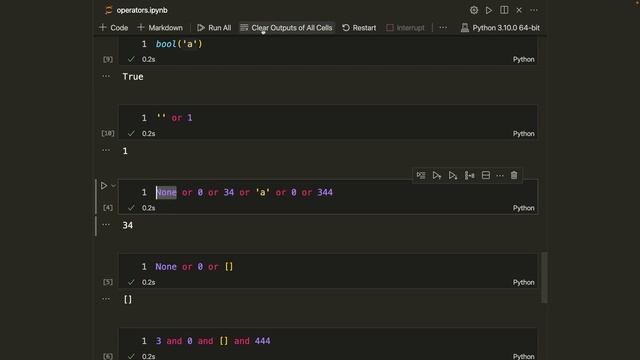Open output options ellipsis beside output []
Viewport: 640px width, 360px height.
click(x=106, y=299)
